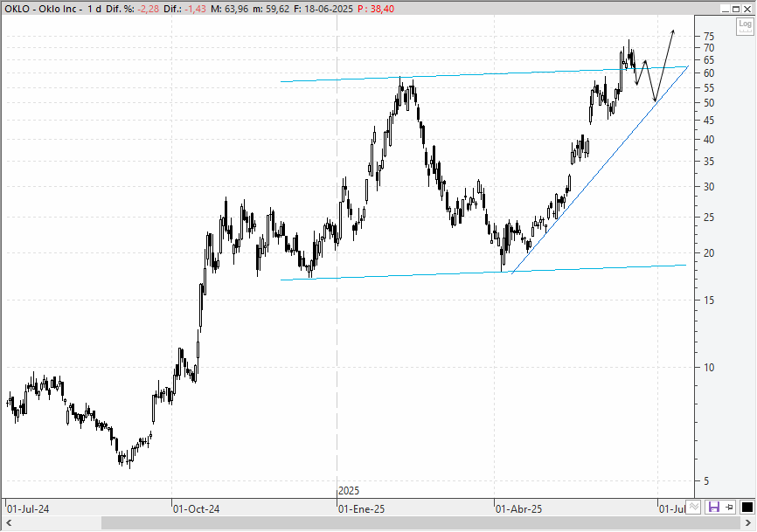The image size is (757, 532).
Task: Click the '01-Abr-25' date axis label
Action: tap(519, 508)
